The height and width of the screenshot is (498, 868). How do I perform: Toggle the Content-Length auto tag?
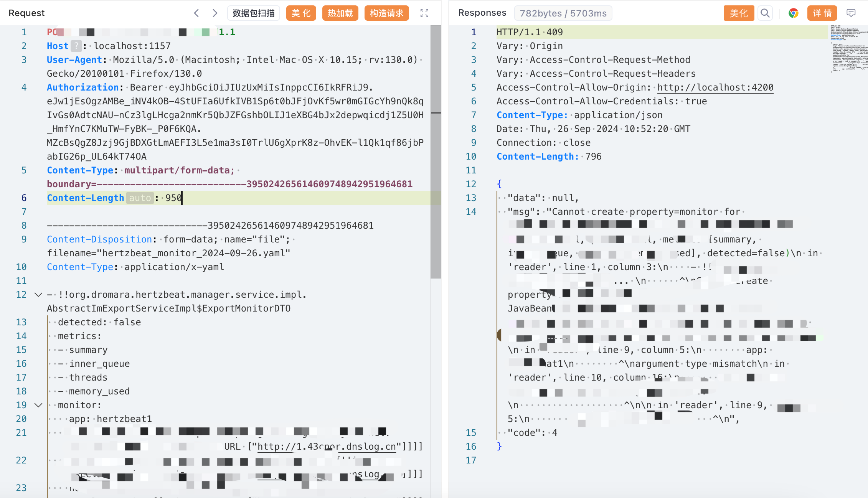140,198
